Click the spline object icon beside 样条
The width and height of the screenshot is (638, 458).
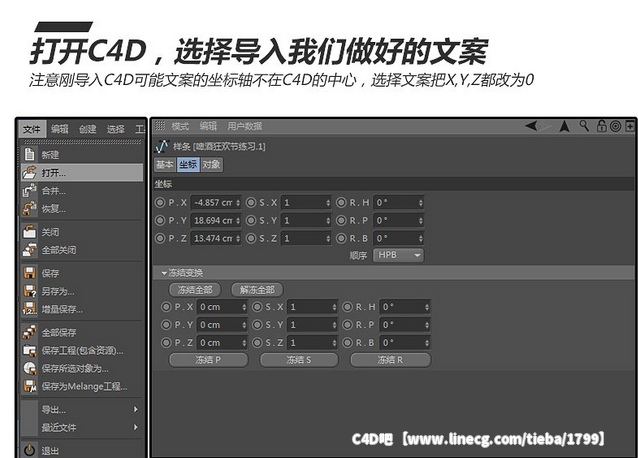[162, 146]
